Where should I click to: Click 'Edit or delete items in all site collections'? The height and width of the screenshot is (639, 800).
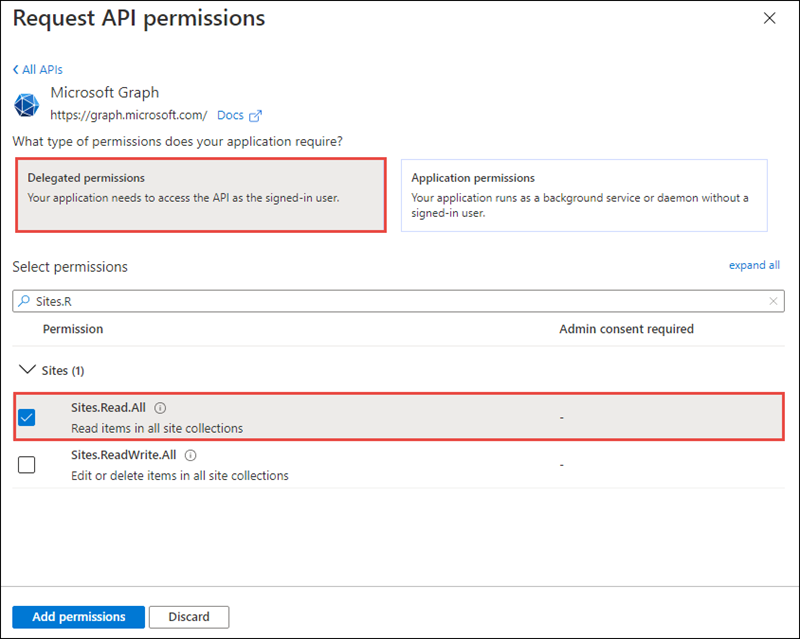[180, 476]
